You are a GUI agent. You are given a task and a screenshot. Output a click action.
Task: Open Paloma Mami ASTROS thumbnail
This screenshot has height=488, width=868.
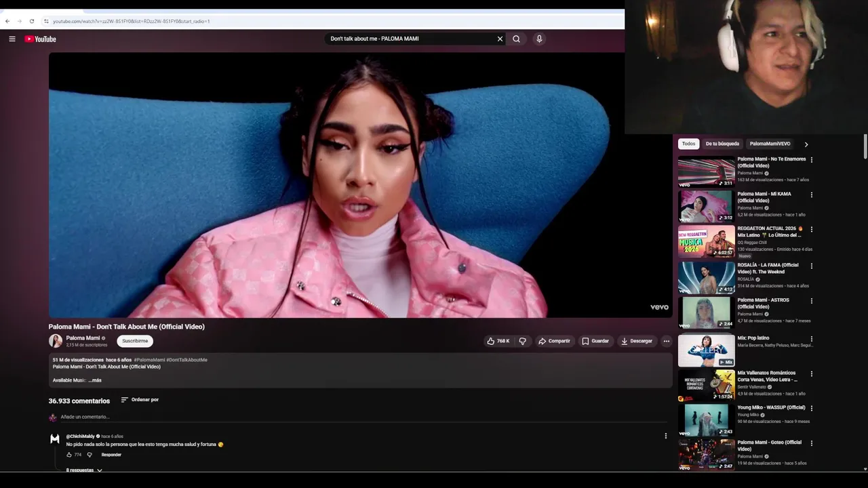tap(707, 312)
